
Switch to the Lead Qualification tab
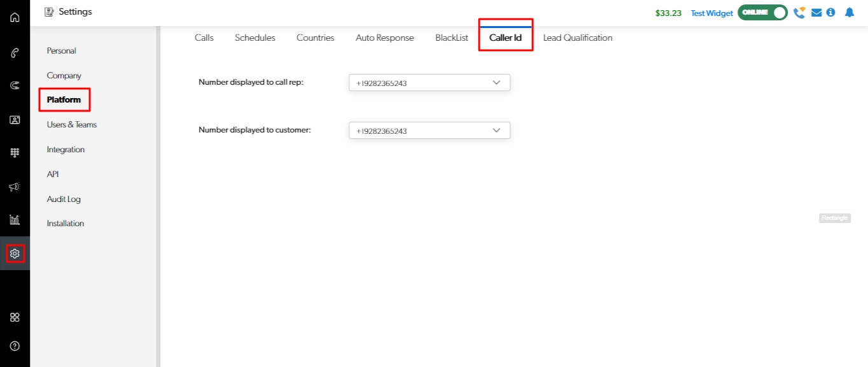[x=577, y=38]
